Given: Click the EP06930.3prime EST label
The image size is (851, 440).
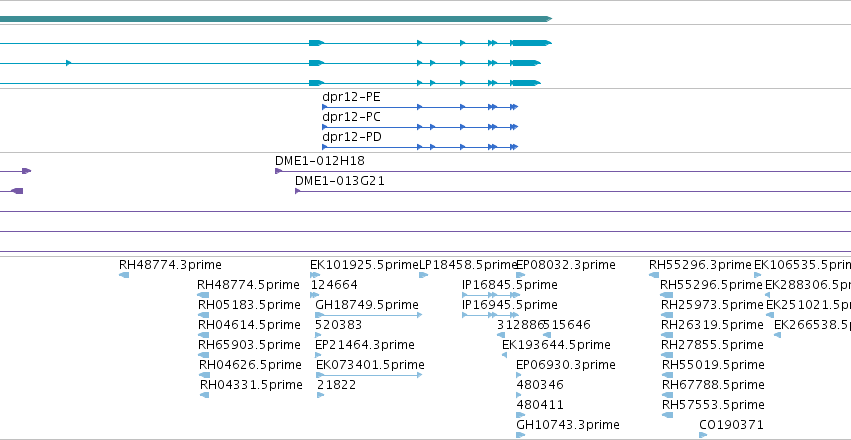Looking at the screenshot, I should (566, 365).
